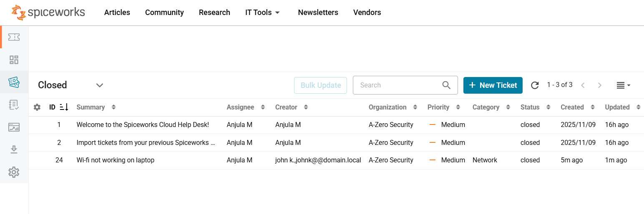Open the task checklist sidebar icon
This screenshot has height=214, width=644.
coord(14,105)
